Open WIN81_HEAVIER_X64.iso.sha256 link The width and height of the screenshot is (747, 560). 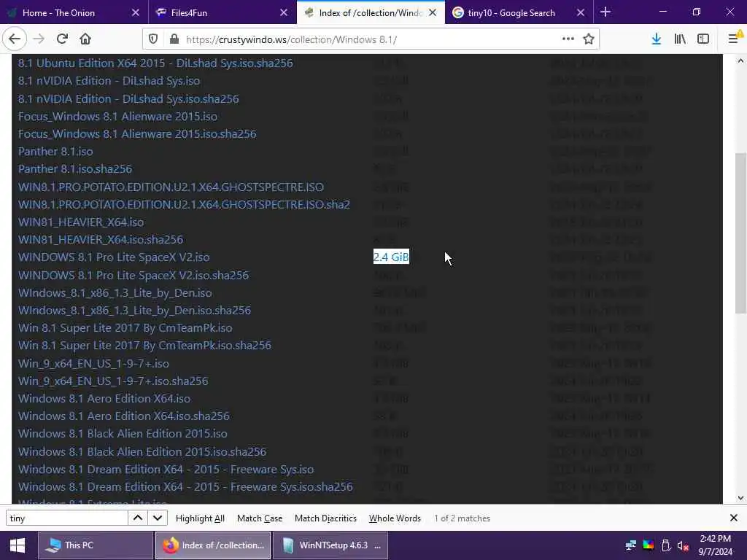[x=101, y=239]
